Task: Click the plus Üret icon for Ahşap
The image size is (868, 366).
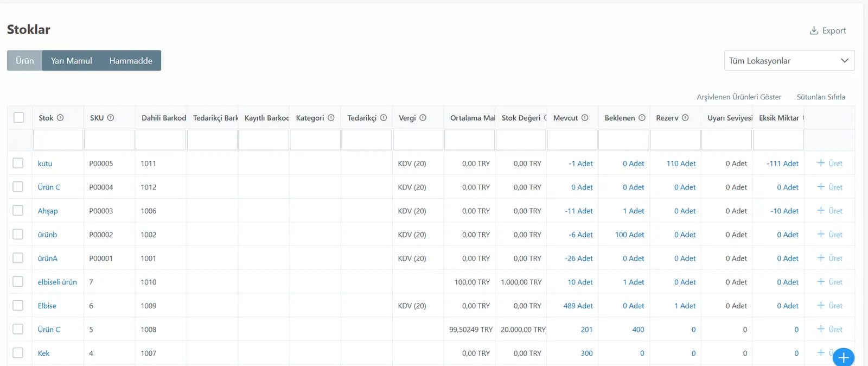Action: pyautogui.click(x=821, y=210)
